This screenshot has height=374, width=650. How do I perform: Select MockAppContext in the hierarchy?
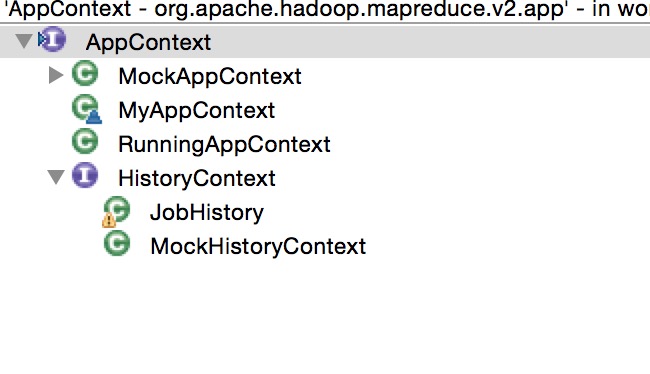click(210, 76)
